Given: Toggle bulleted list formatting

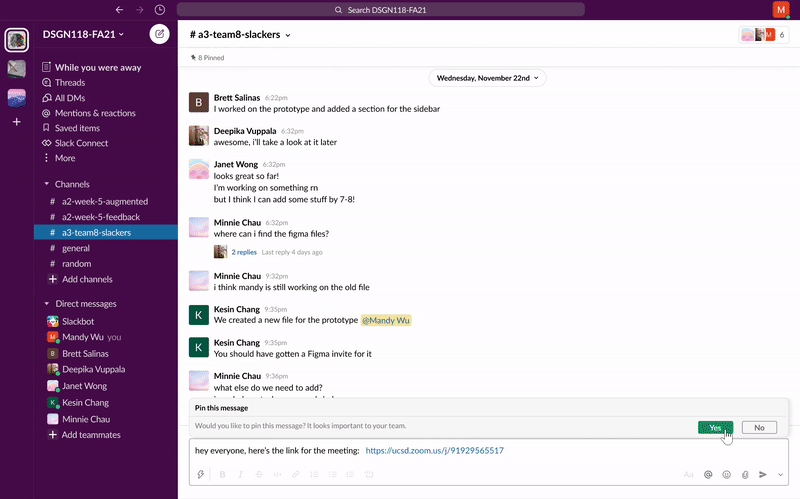Looking at the screenshot, I should coord(332,475).
